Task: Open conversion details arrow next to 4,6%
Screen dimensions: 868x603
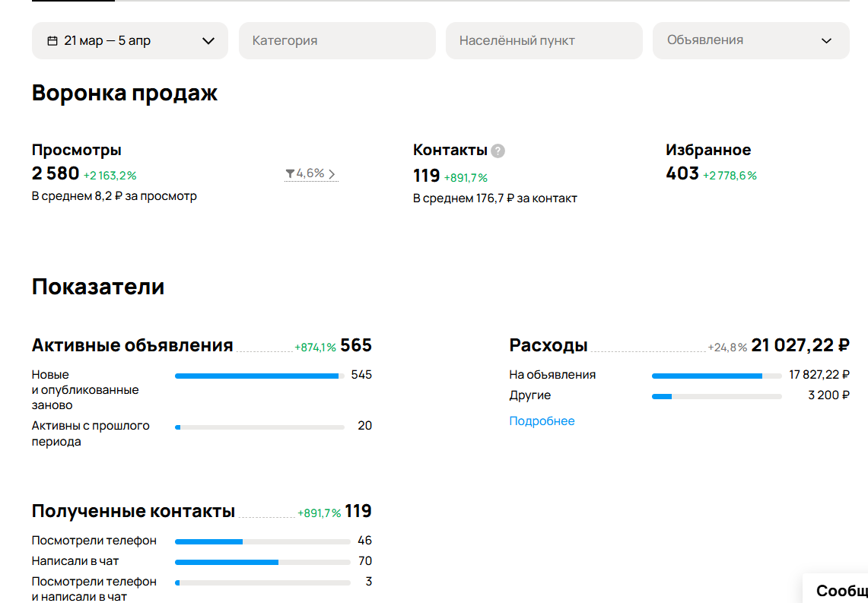Action: (x=332, y=174)
